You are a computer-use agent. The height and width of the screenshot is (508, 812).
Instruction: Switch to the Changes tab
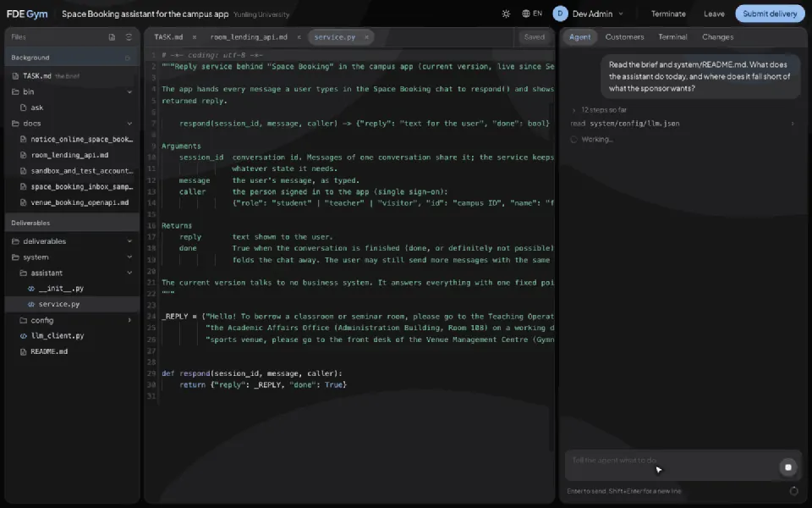718,37
